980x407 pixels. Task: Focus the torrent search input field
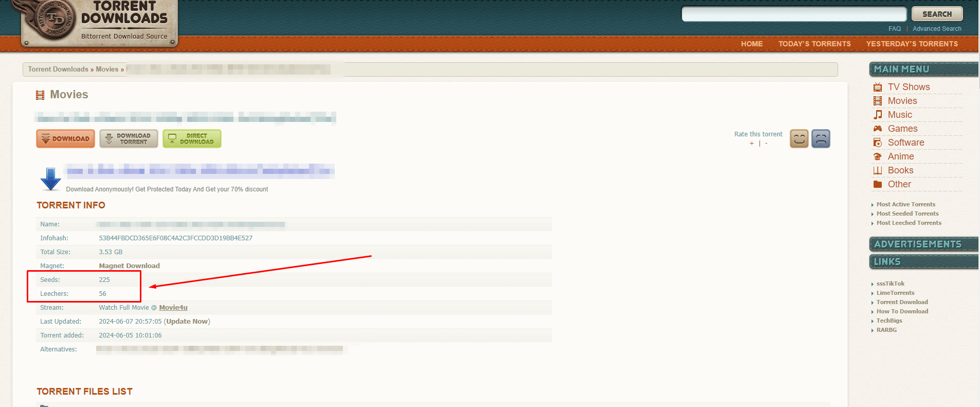click(x=794, y=14)
